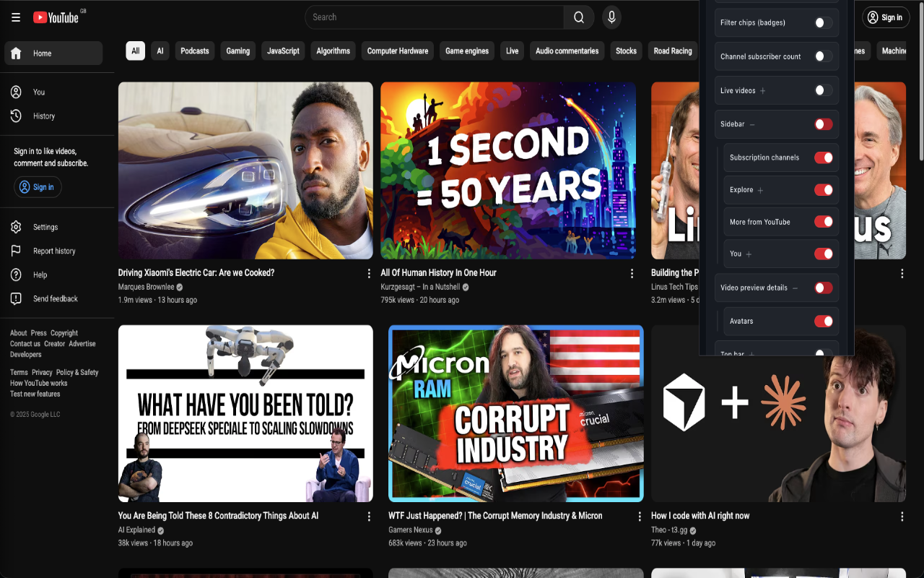Click the Settings gear icon
Viewport: 924px width, 578px height.
pyautogui.click(x=16, y=227)
